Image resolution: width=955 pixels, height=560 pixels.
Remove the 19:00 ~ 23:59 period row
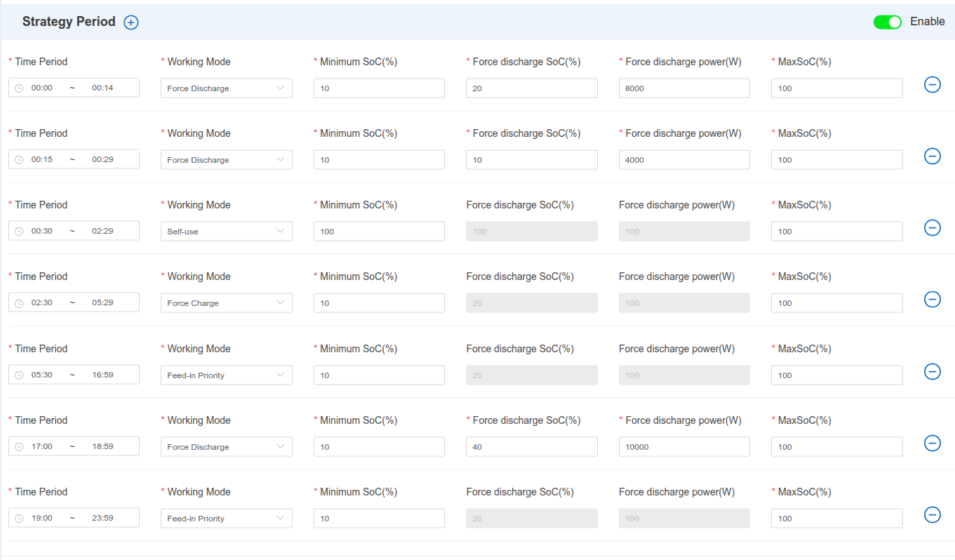coord(932,515)
